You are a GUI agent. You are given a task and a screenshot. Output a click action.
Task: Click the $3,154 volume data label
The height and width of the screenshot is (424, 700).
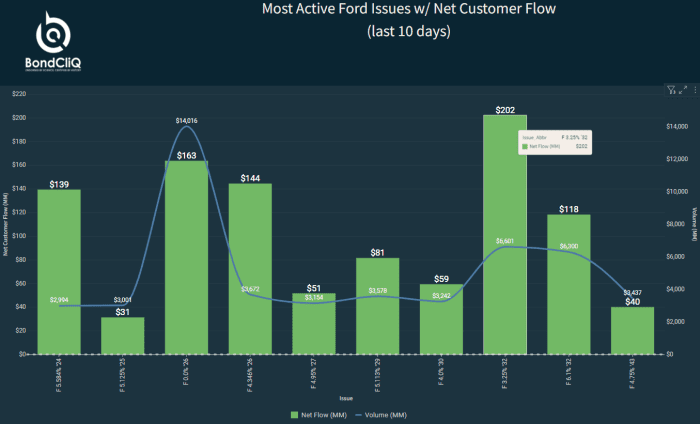pos(314,298)
